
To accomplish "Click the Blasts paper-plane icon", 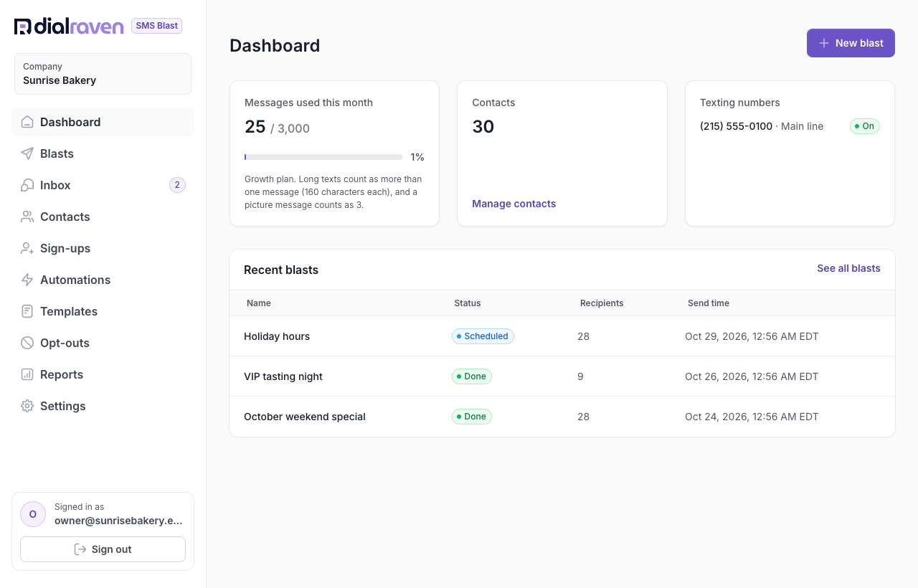I will coord(27,153).
